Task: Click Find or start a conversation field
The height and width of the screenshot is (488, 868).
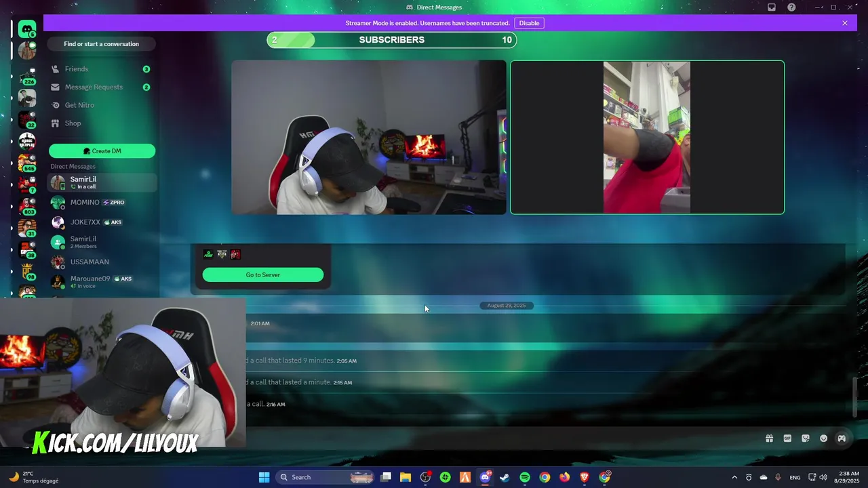Action: (102, 44)
